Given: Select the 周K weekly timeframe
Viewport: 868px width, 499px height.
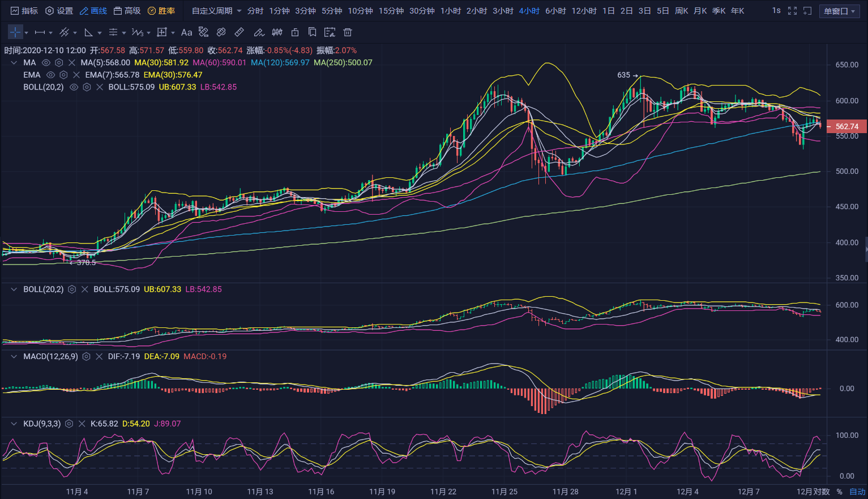Looking at the screenshot, I should pyautogui.click(x=682, y=11).
